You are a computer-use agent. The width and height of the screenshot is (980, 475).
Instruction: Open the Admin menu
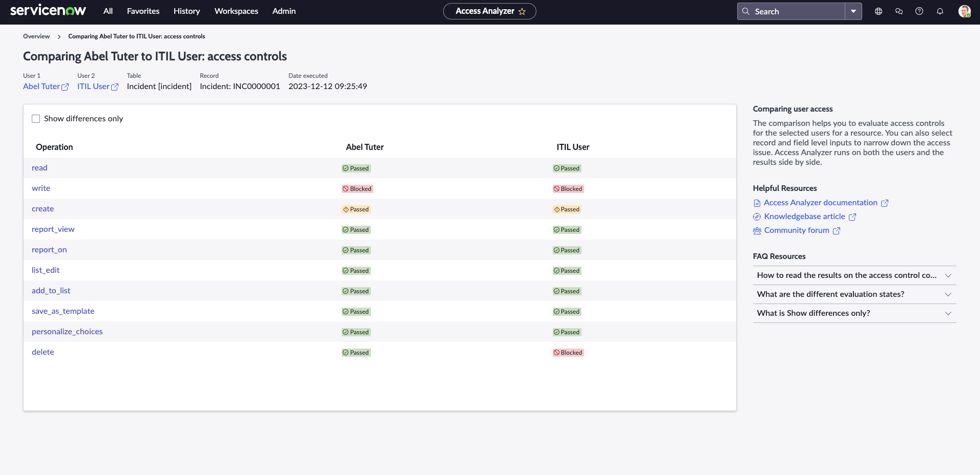click(x=284, y=11)
